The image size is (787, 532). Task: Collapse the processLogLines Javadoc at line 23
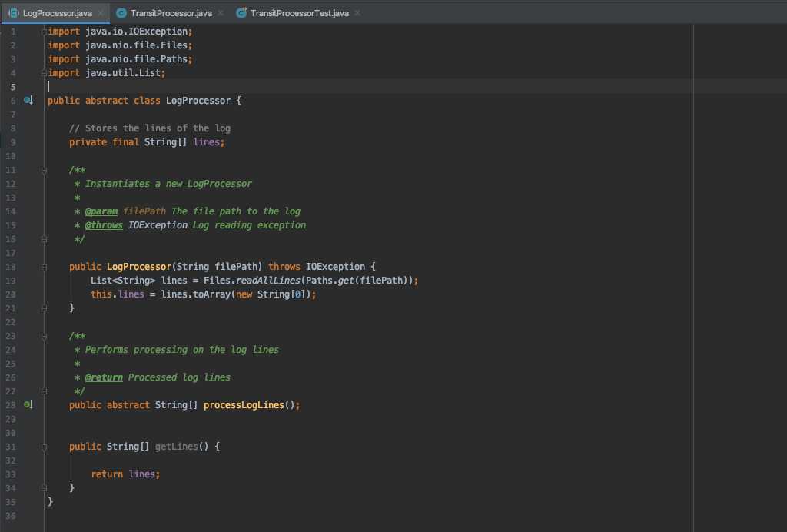pyautogui.click(x=44, y=336)
